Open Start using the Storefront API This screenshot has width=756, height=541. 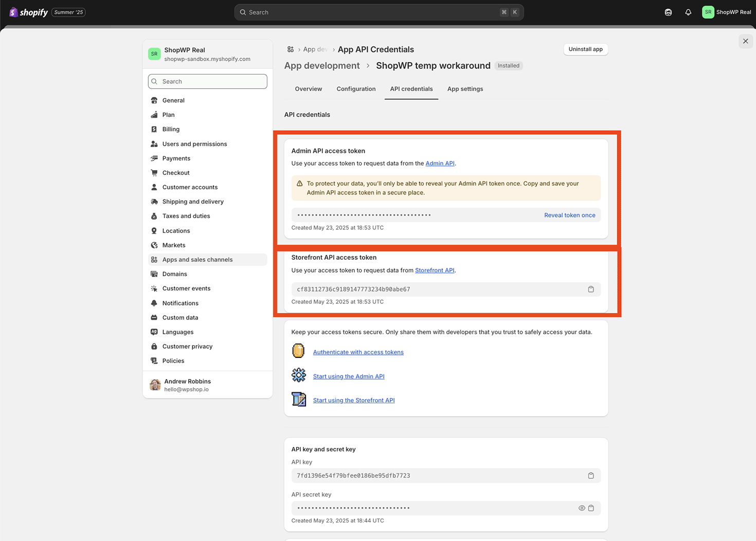click(x=354, y=401)
